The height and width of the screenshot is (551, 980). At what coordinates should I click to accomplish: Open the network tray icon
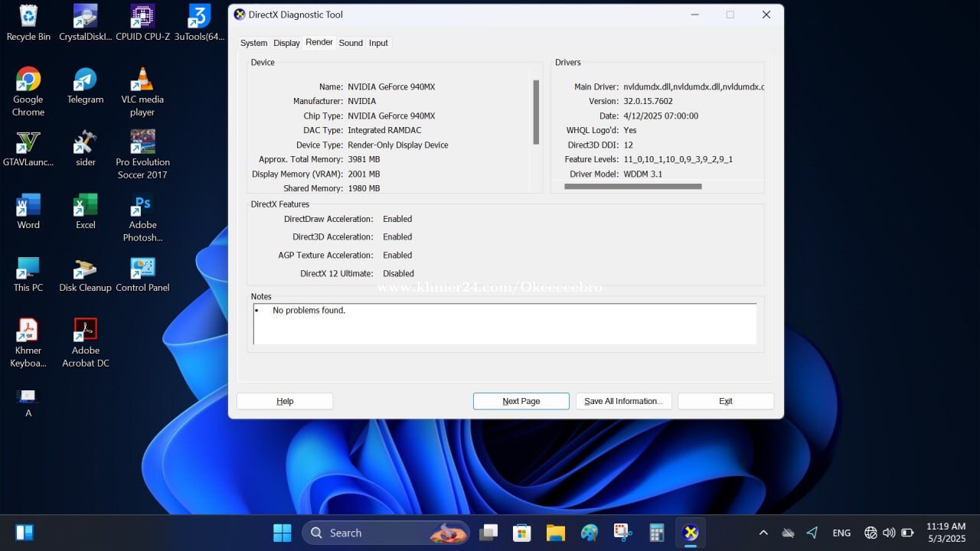871,533
